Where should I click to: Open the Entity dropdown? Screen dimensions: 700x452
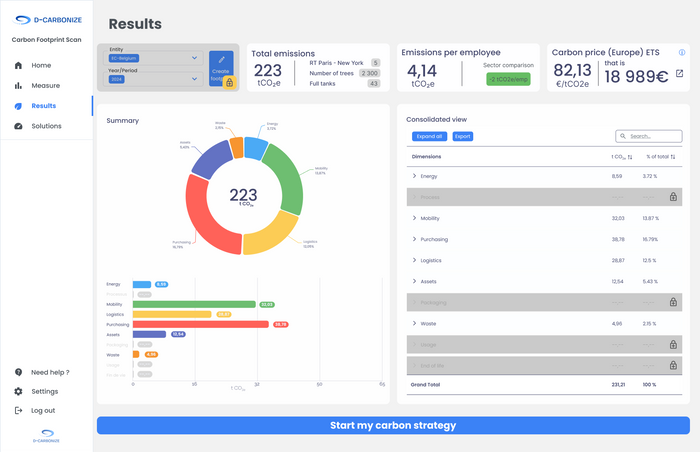coord(153,58)
